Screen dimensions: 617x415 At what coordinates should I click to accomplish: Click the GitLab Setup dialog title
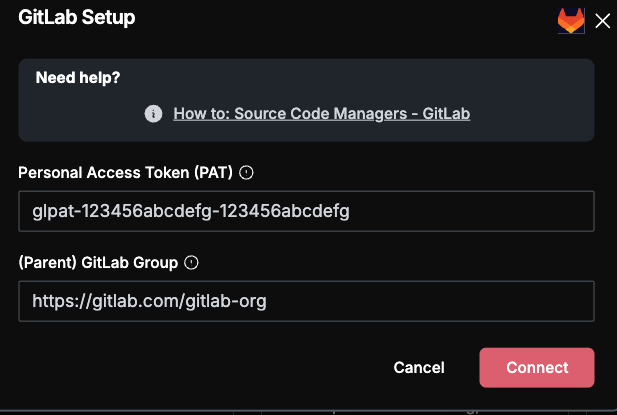[x=77, y=17]
